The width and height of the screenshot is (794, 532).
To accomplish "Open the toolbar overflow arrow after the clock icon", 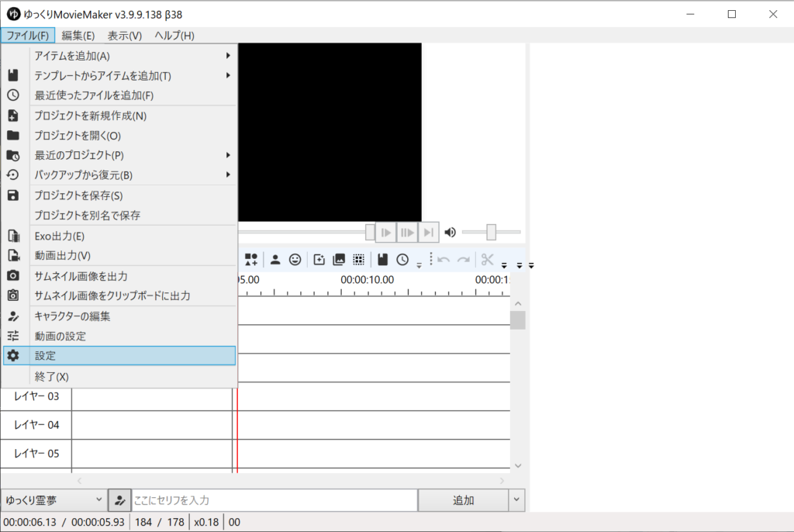I will [x=419, y=265].
